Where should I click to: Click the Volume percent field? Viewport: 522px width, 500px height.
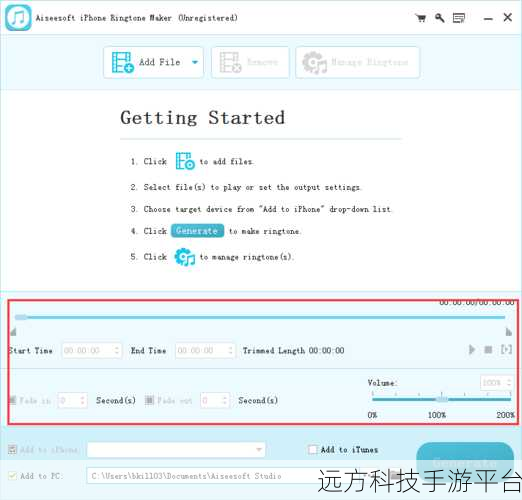point(496,383)
